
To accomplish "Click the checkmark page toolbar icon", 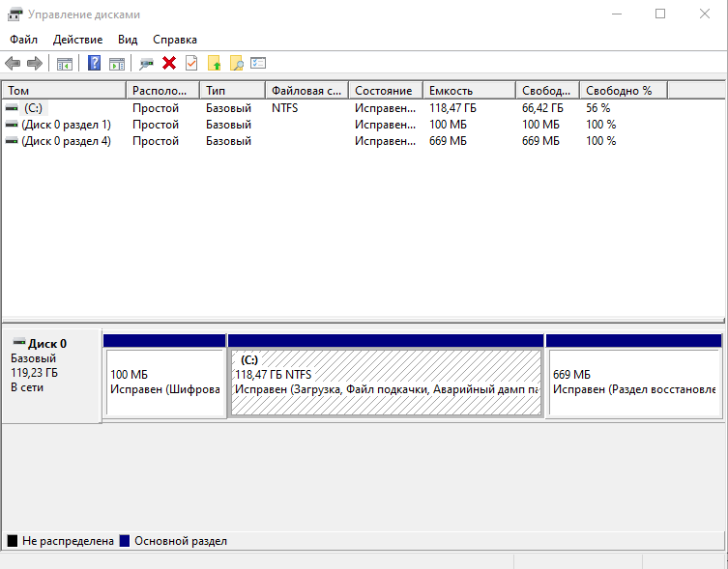I will tap(191, 63).
